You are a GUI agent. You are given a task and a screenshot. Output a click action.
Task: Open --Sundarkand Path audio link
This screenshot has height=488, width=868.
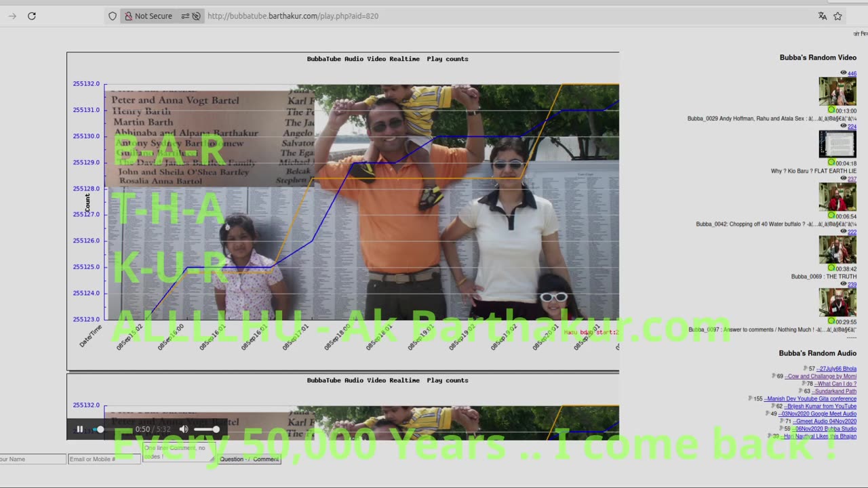[834, 391]
